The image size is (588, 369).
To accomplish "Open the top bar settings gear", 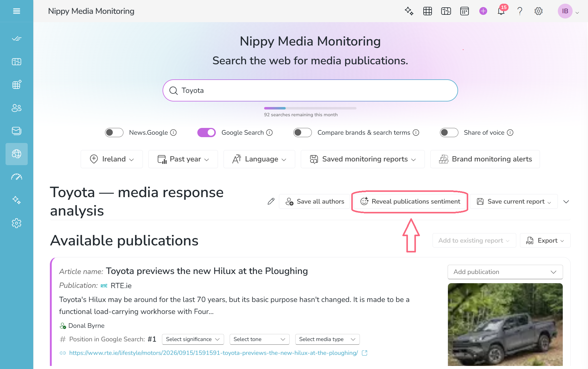I will (x=538, y=11).
